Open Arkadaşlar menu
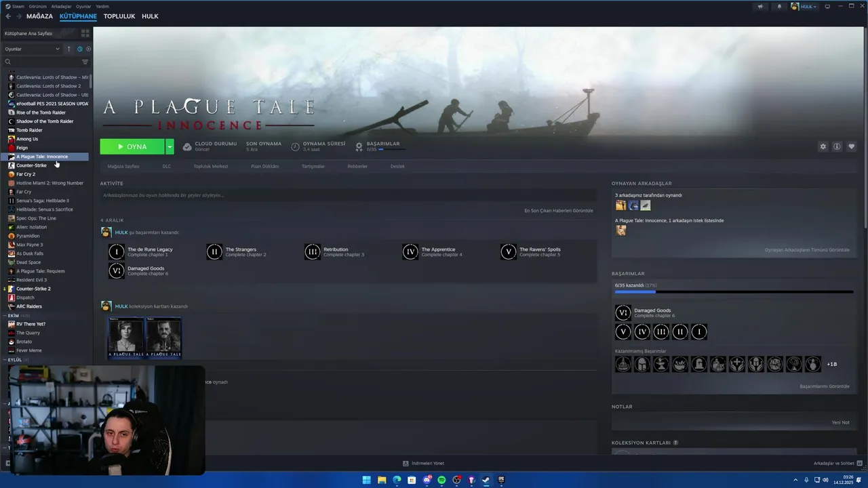868x488 pixels. 61,6
